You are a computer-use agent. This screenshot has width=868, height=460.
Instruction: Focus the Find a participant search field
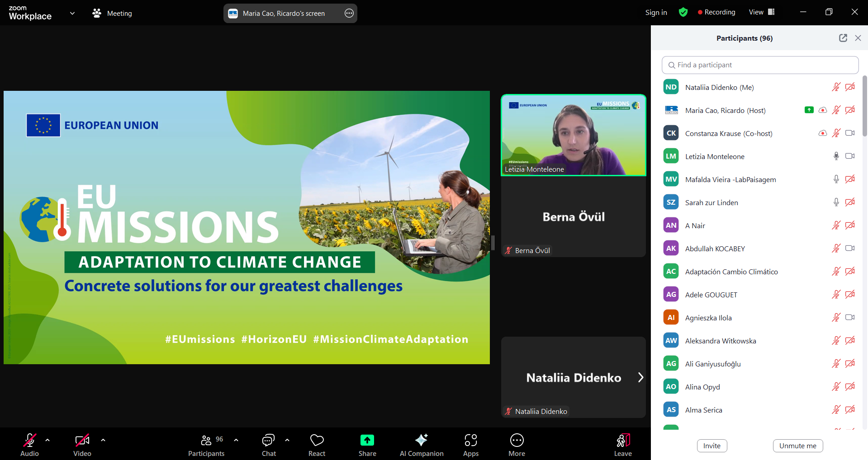pos(760,65)
